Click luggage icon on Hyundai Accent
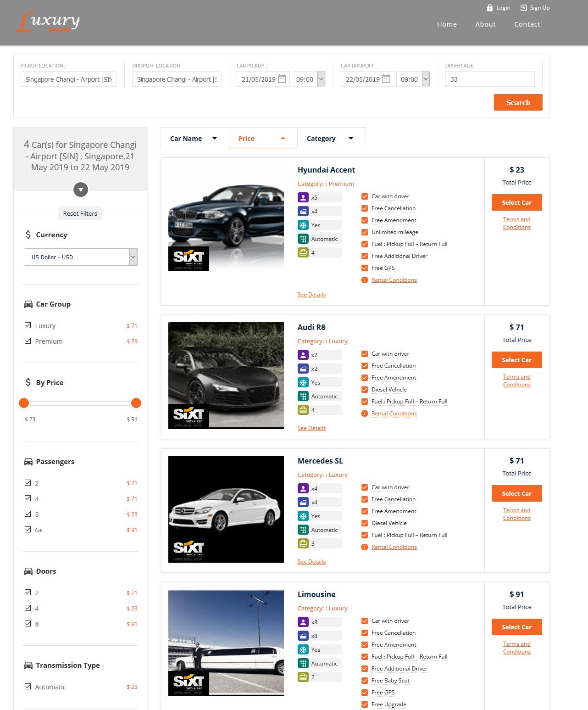Screen dimensions: 588x710 click(x=303, y=252)
